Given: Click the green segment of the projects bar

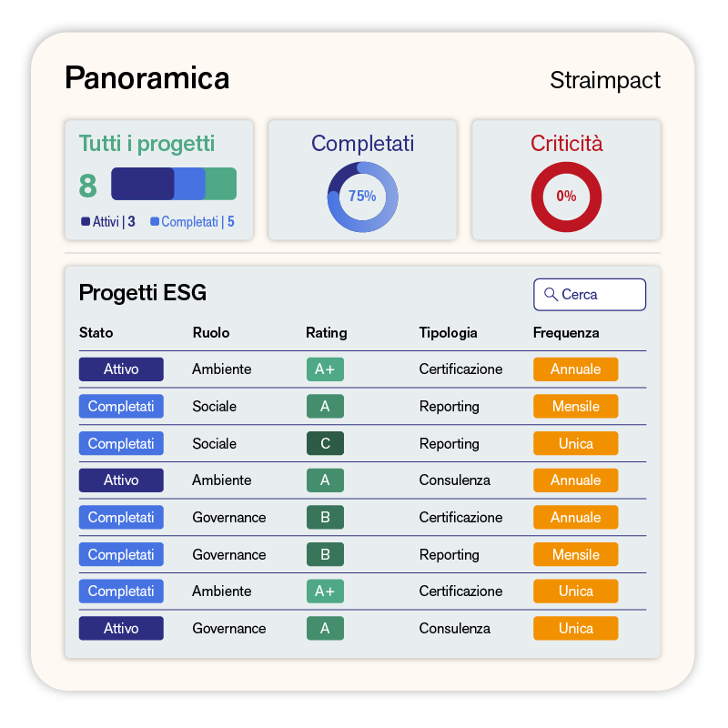Looking at the screenshot, I should 221,184.
